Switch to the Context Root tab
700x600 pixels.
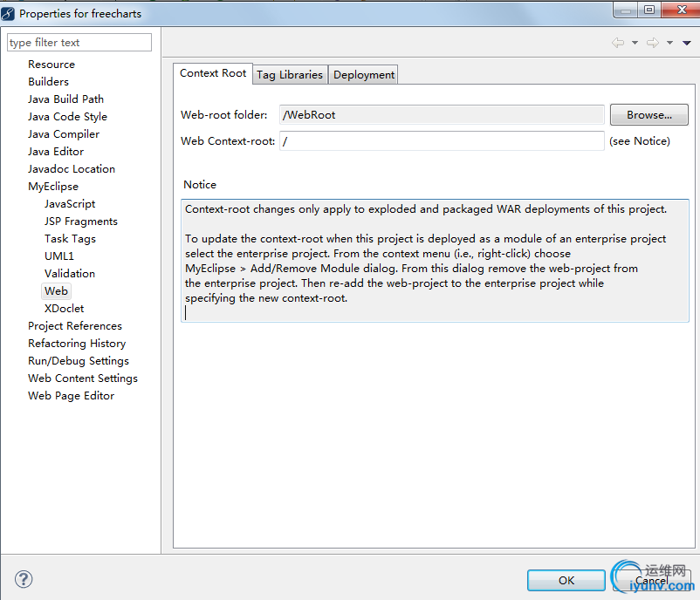click(x=213, y=73)
